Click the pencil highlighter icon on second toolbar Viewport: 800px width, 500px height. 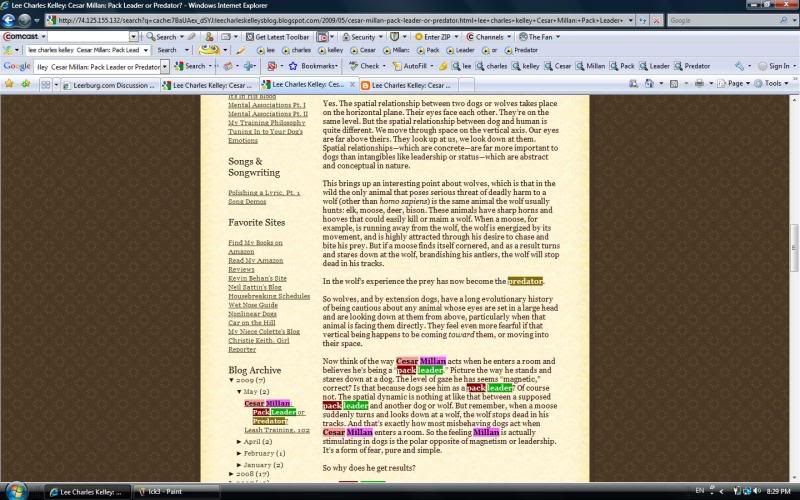point(241,51)
